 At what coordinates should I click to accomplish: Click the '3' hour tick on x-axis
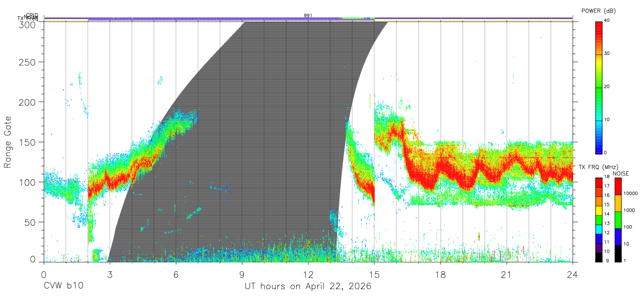coord(110,275)
